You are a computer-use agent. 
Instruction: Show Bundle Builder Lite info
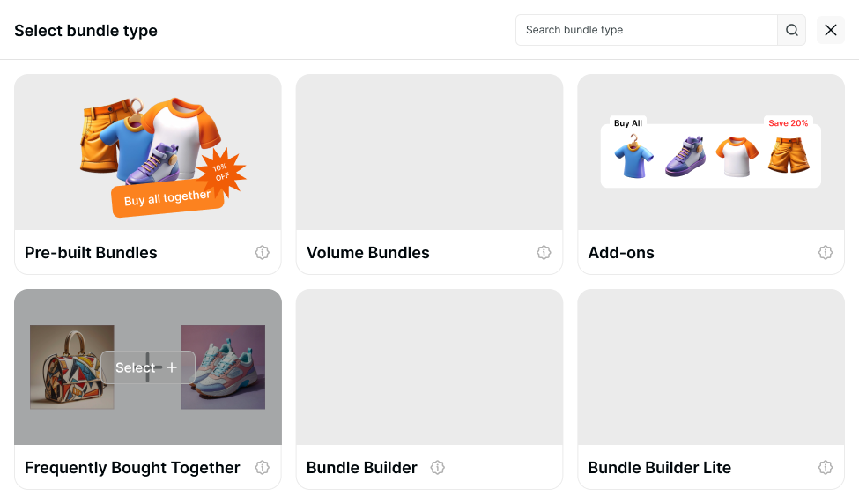(825, 468)
